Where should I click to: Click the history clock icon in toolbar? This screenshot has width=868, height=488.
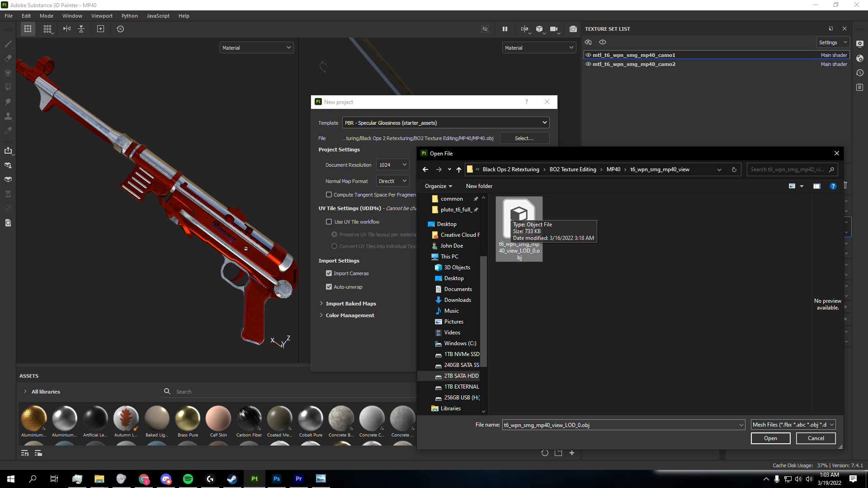120,29
